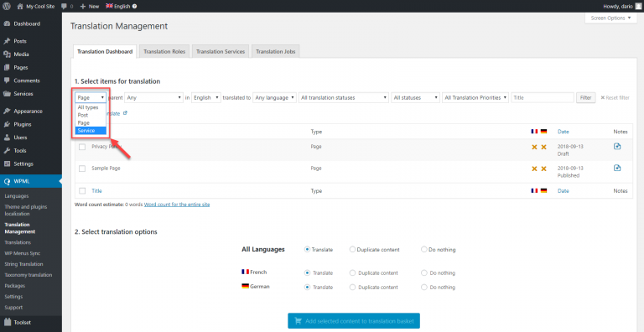Open Word count for the entire site link
644x332 pixels.
[x=177, y=205]
